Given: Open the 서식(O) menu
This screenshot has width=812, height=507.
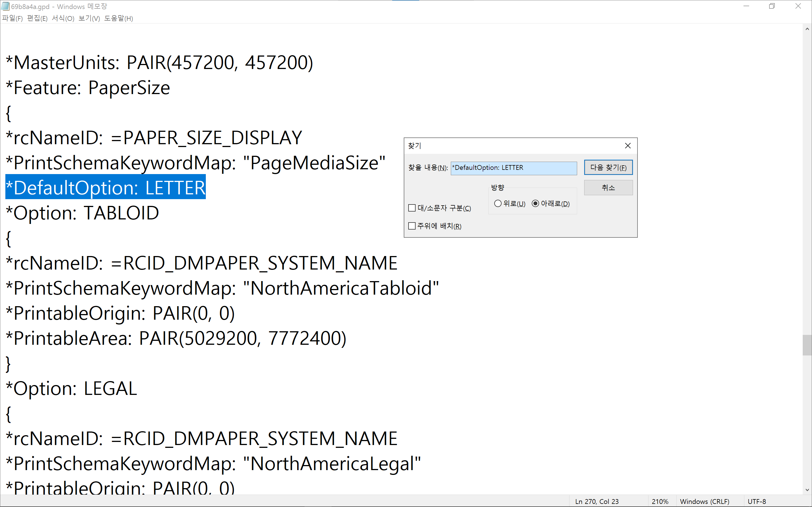Looking at the screenshot, I should (63, 18).
